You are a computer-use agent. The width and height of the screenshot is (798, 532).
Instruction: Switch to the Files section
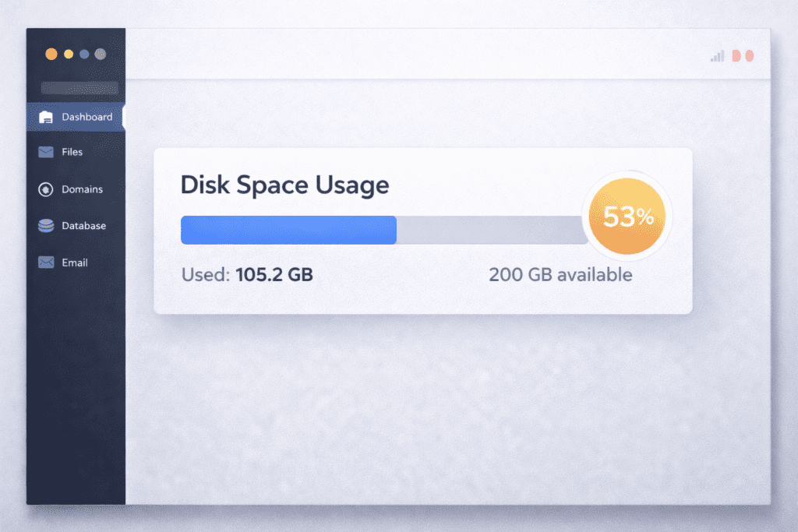click(x=74, y=152)
